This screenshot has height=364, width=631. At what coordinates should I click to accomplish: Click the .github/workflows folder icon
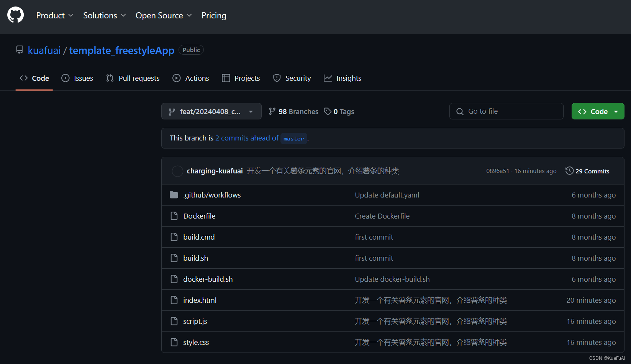pos(174,195)
